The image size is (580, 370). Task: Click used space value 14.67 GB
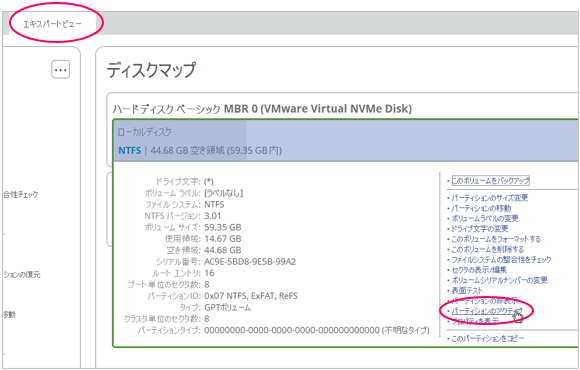[x=223, y=239]
